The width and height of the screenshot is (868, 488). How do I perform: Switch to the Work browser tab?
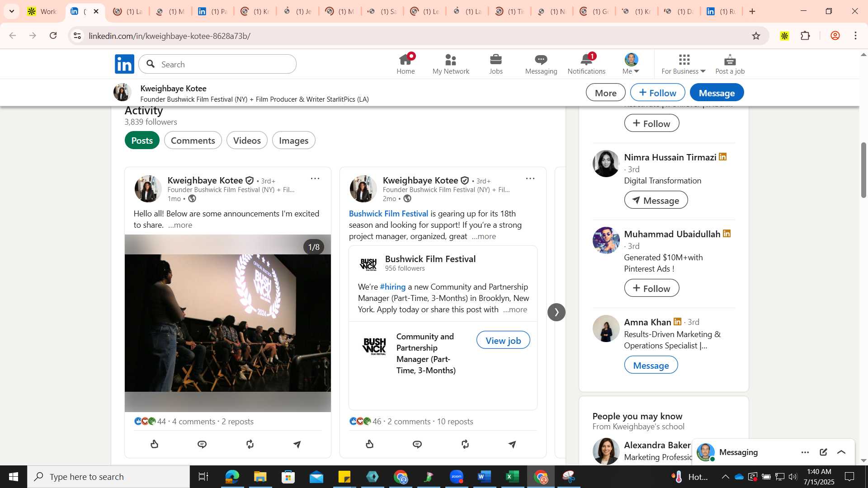tap(42, 11)
